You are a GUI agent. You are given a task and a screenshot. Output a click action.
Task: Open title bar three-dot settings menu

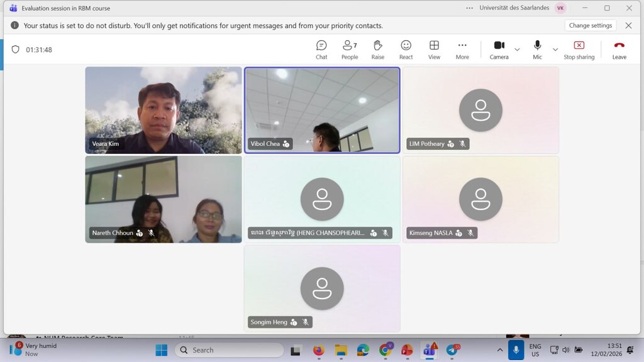pos(469,8)
